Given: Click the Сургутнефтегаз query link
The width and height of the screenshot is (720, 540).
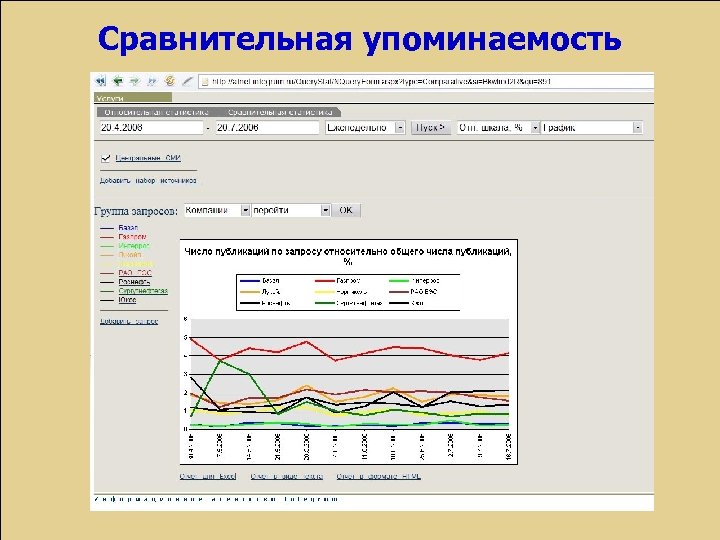Looking at the screenshot, I should point(143,291).
